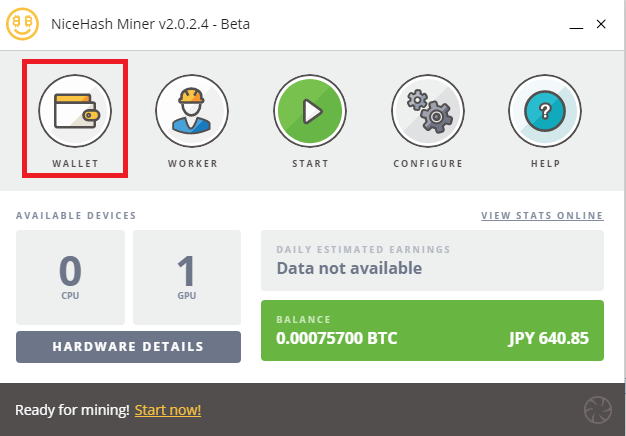Image resolution: width=626 pixels, height=436 pixels.
Task: Click the fan icon in status bar
Action: pyautogui.click(x=598, y=410)
